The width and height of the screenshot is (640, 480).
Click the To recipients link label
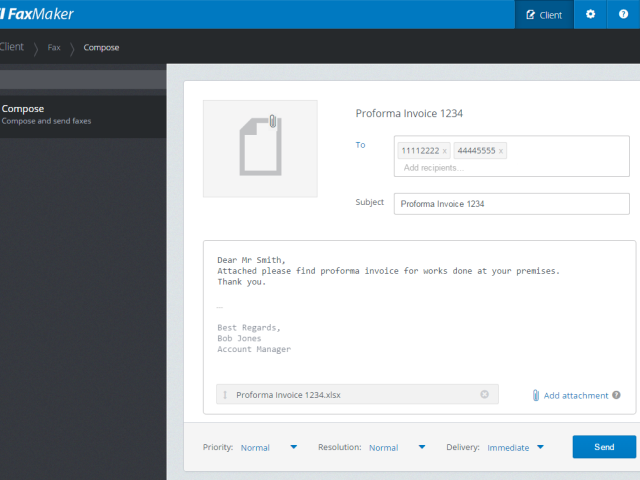tap(361, 145)
